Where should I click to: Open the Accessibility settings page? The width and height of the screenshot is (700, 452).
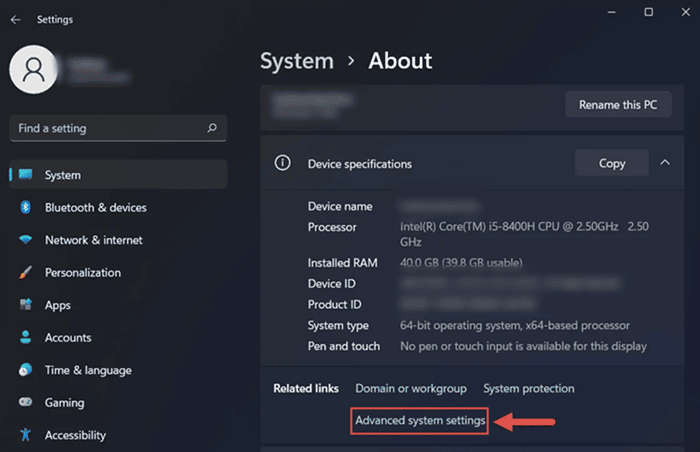point(75,435)
